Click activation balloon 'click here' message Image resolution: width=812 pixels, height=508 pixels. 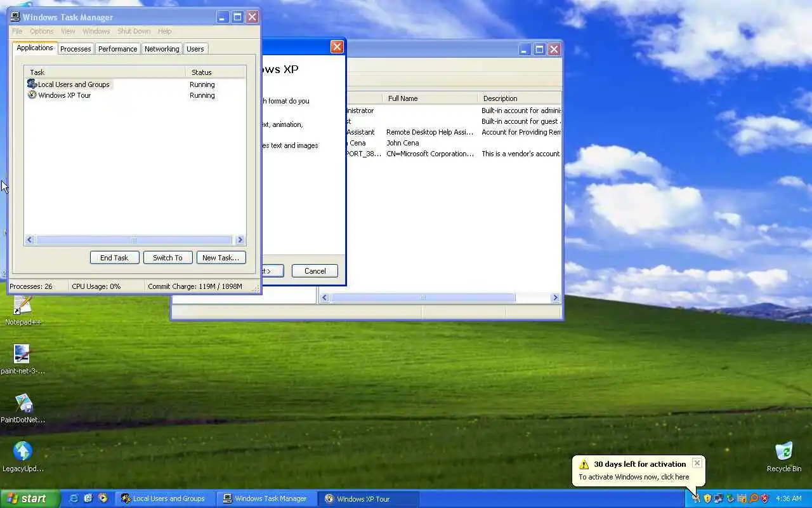tap(634, 477)
